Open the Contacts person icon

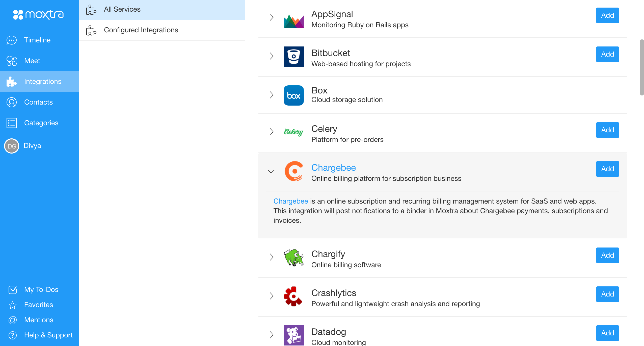point(12,102)
